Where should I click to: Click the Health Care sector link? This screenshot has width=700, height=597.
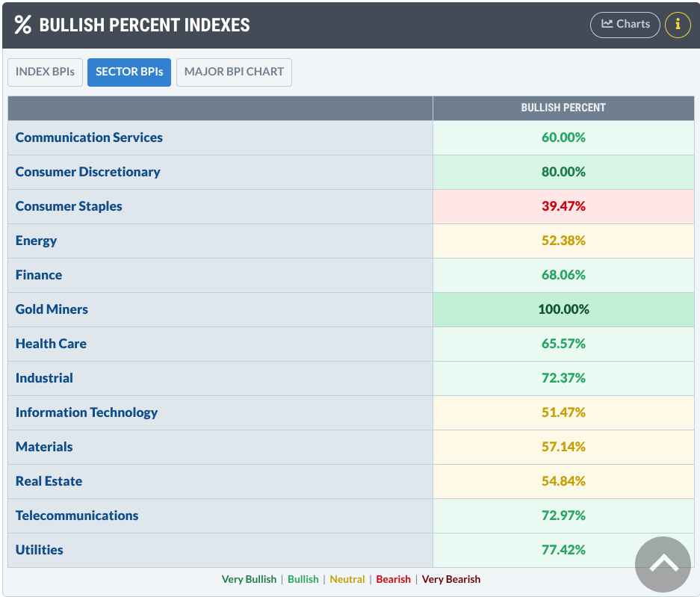(x=51, y=344)
